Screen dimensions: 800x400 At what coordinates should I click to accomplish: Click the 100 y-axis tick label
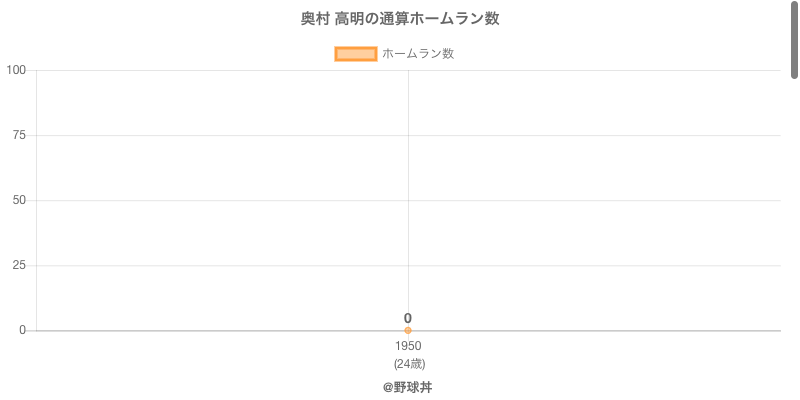(x=16, y=70)
